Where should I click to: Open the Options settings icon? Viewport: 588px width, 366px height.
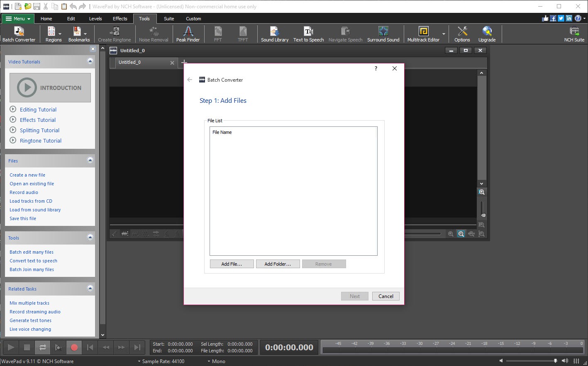coord(462,34)
